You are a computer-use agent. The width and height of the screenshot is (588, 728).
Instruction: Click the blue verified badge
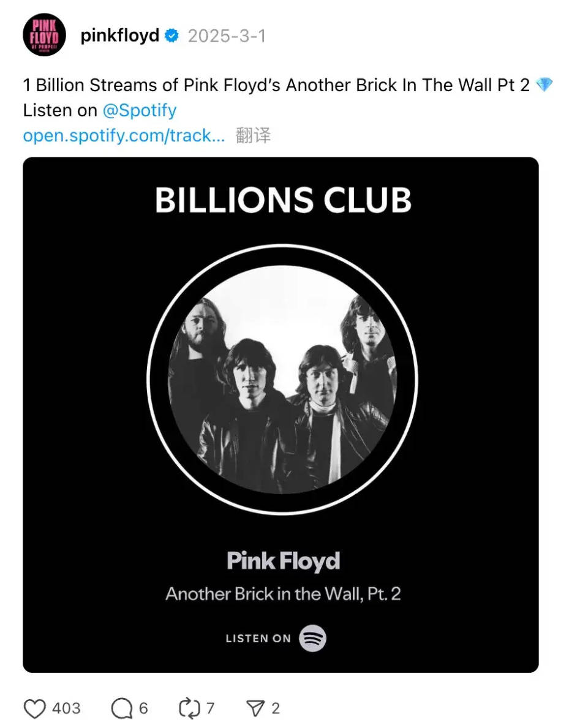click(172, 36)
